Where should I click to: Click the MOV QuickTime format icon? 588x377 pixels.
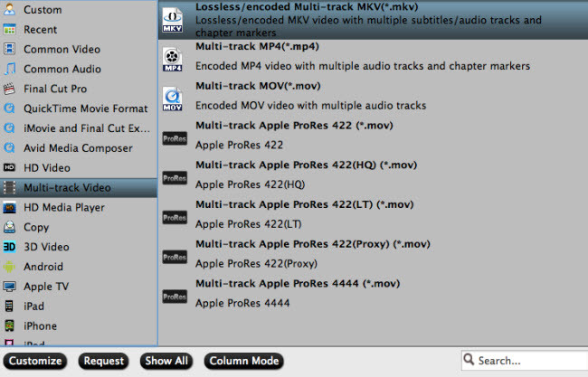173,99
